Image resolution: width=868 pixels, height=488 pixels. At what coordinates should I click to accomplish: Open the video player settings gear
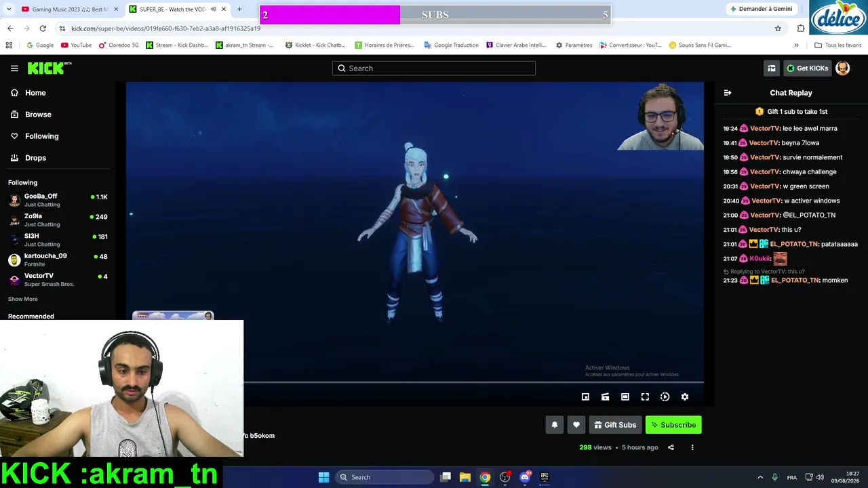point(685,397)
